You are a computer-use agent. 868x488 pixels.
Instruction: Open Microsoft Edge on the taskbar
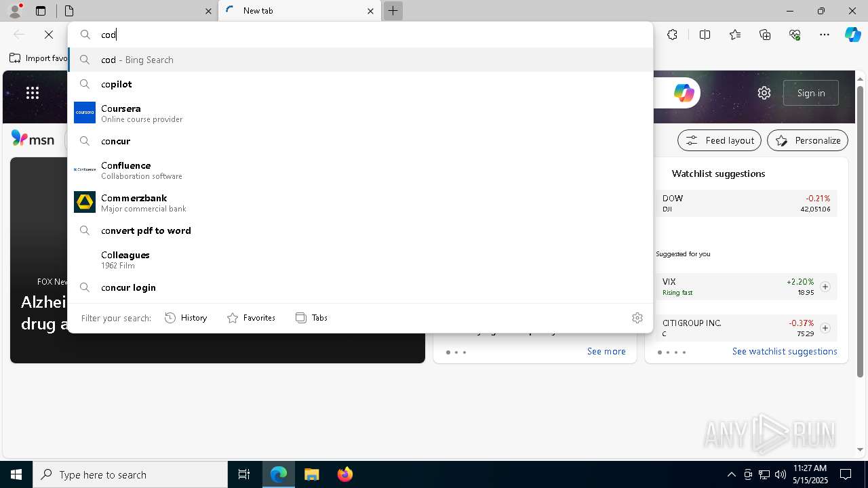tap(279, 474)
